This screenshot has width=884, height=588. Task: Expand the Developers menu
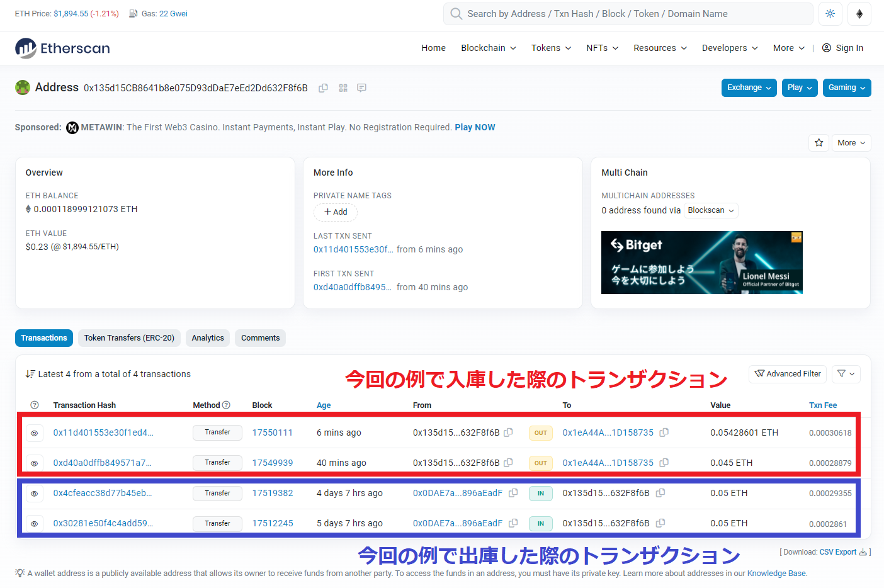click(x=730, y=48)
